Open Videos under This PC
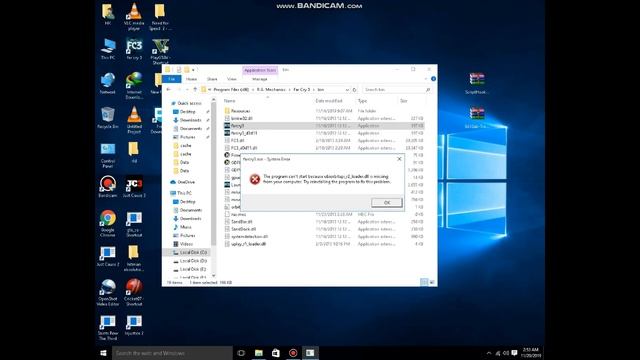Viewport: 640px width, 360px height. coord(187,244)
